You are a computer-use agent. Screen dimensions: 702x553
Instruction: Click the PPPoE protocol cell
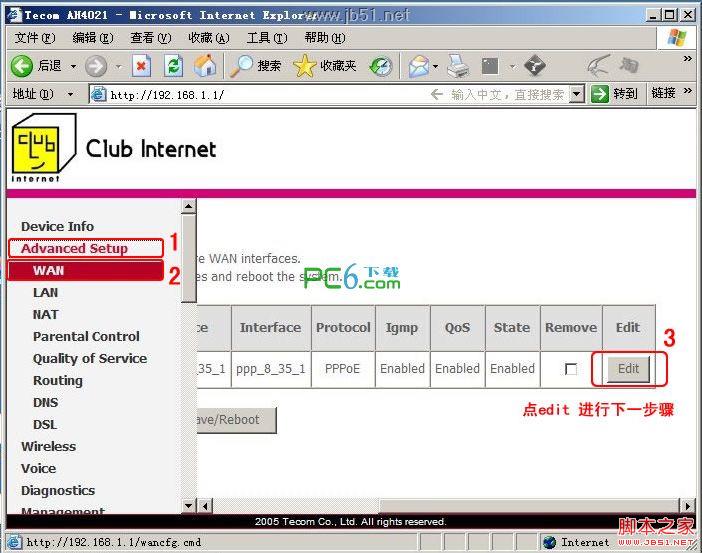342,369
